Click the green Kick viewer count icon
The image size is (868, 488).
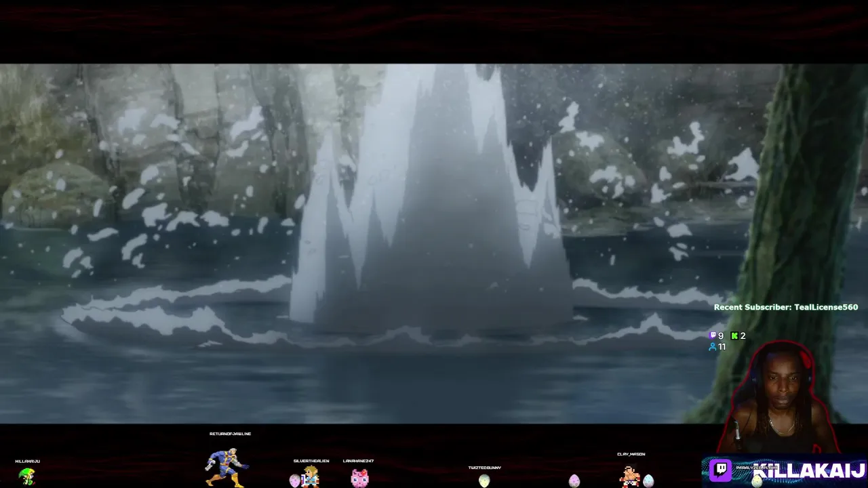point(734,335)
